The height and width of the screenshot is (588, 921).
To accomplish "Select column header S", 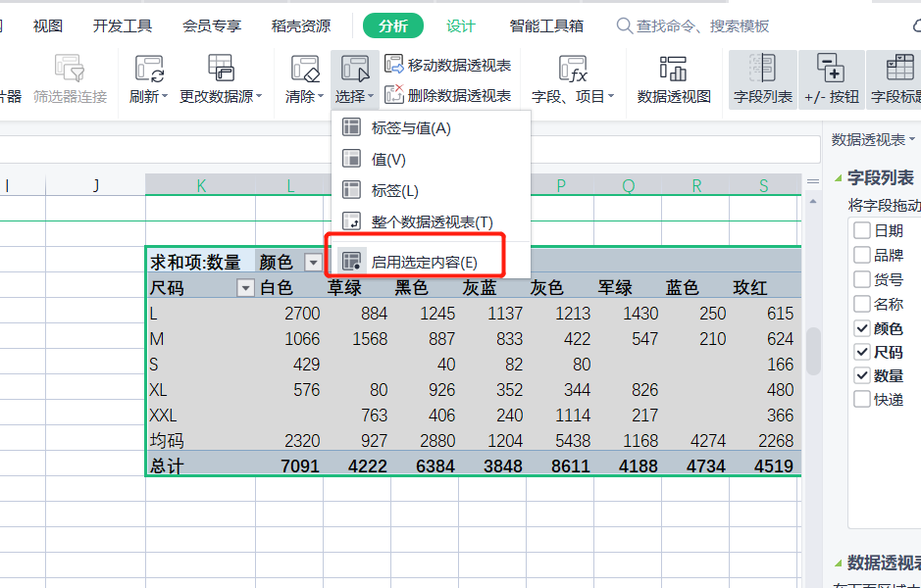I will tap(764, 185).
